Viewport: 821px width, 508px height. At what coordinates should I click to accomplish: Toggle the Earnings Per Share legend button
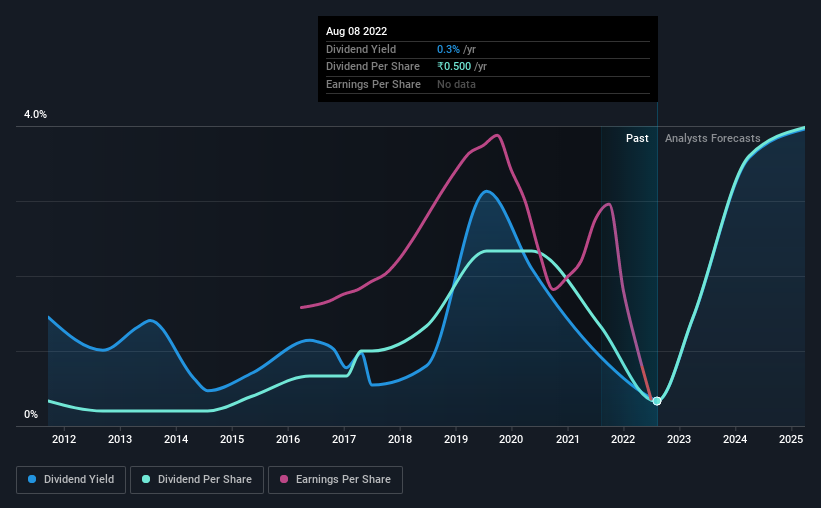click(x=336, y=480)
